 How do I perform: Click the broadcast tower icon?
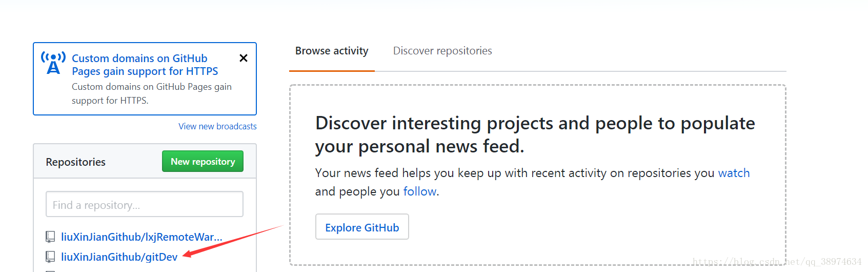tap(53, 63)
